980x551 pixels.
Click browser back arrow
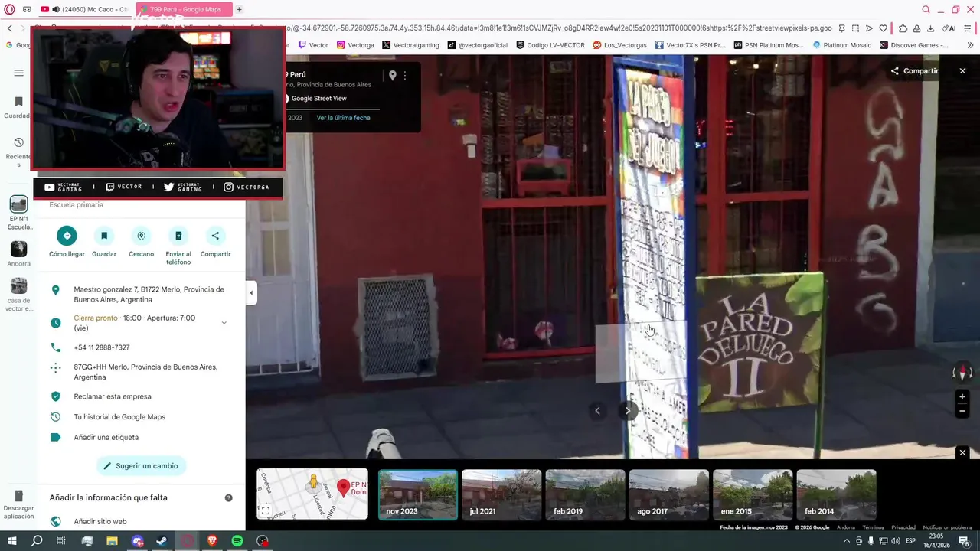[x=9, y=28]
